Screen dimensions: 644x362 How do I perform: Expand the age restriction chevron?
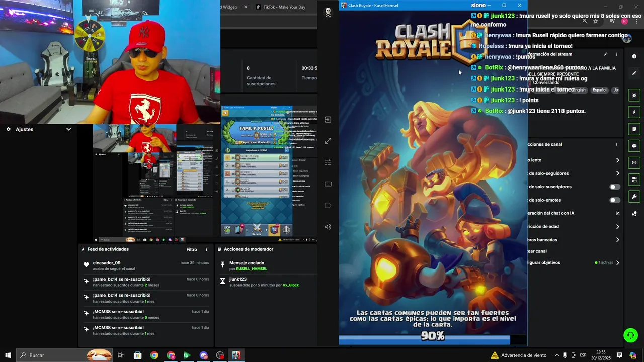618,226
